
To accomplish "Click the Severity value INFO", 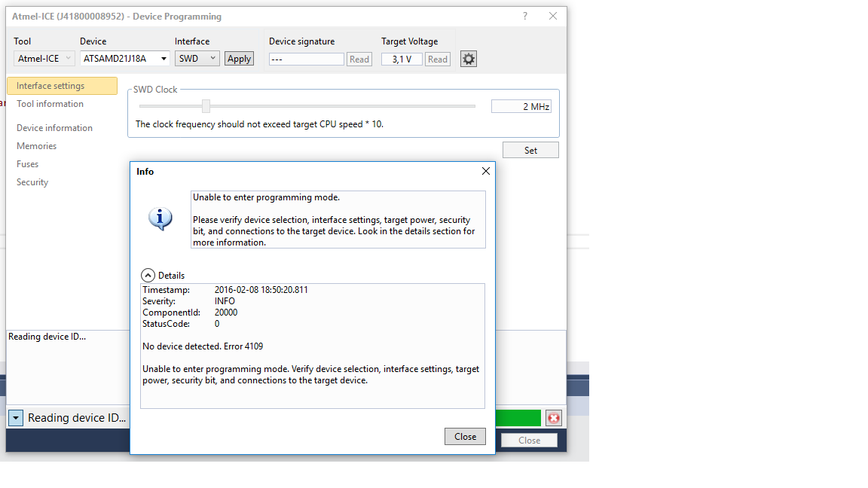I will 225,301.
